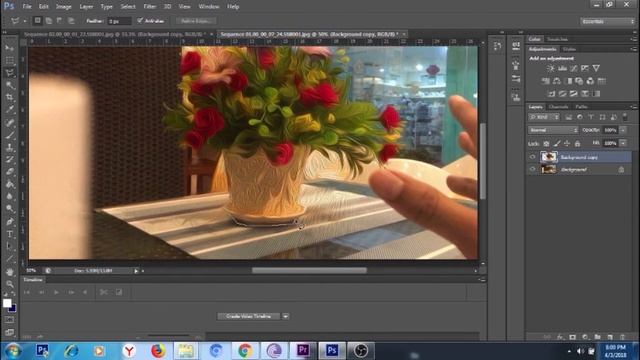640x360 pixels.
Task: Select the Brush tool
Action: pos(10,135)
